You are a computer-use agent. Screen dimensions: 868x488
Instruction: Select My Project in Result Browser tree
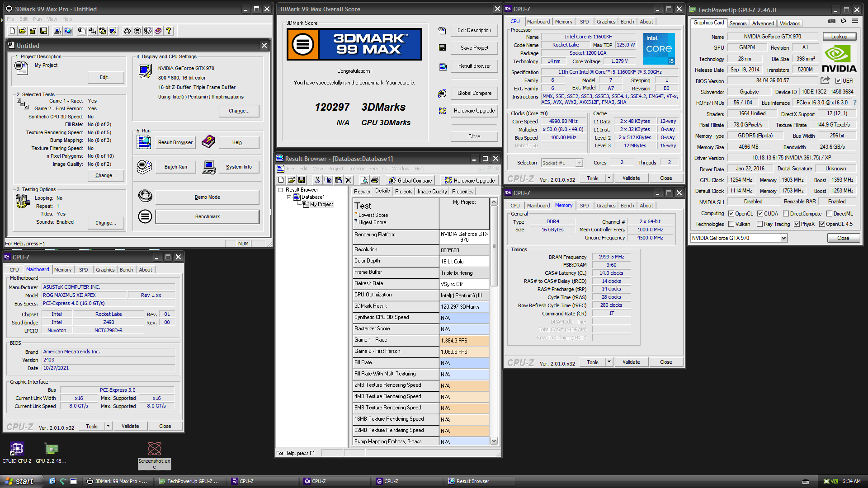pyautogui.click(x=321, y=204)
